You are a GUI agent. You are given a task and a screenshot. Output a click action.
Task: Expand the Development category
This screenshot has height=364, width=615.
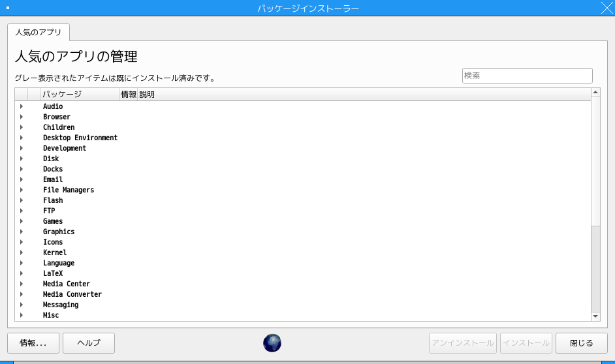21,148
